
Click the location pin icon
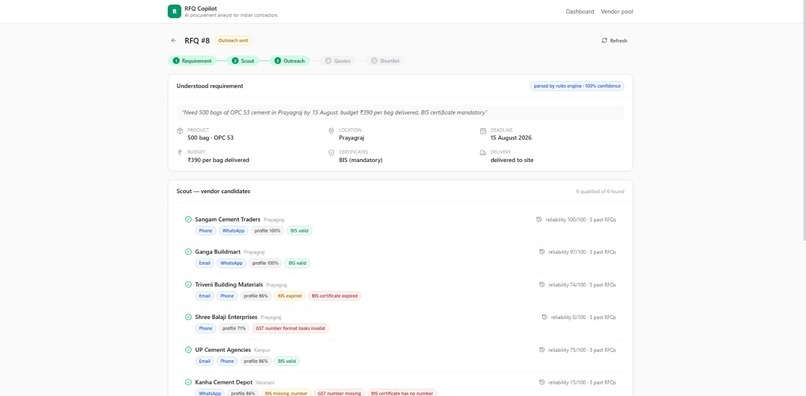click(331, 131)
